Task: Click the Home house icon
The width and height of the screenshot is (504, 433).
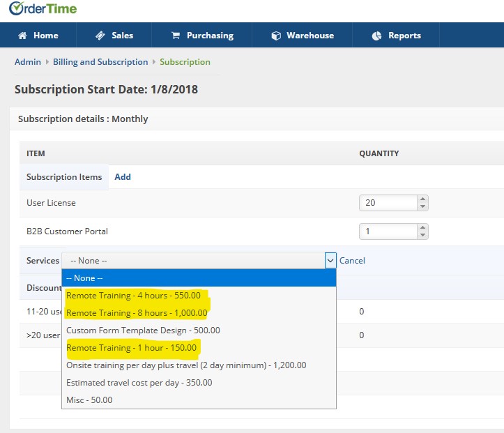Action: (x=22, y=36)
